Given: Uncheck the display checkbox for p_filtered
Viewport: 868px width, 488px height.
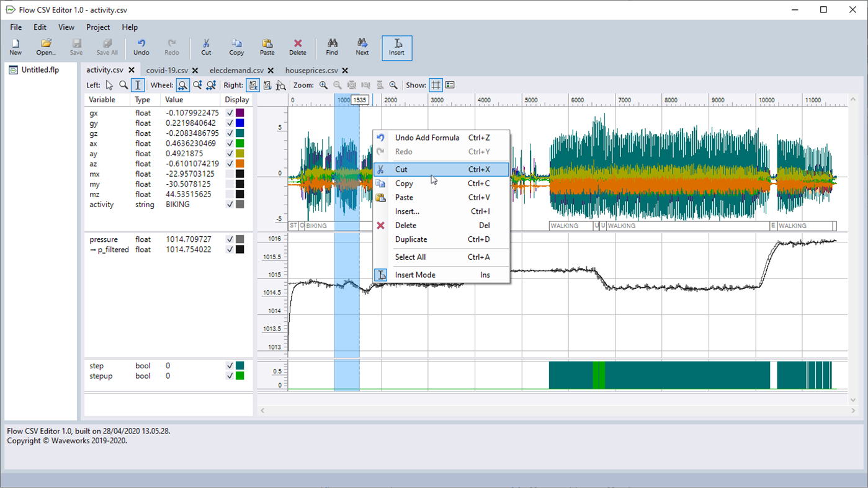Looking at the screenshot, I should (229, 249).
